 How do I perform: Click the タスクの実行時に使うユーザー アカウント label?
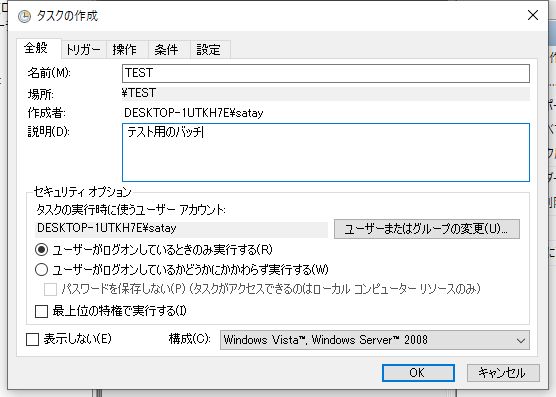130,210
